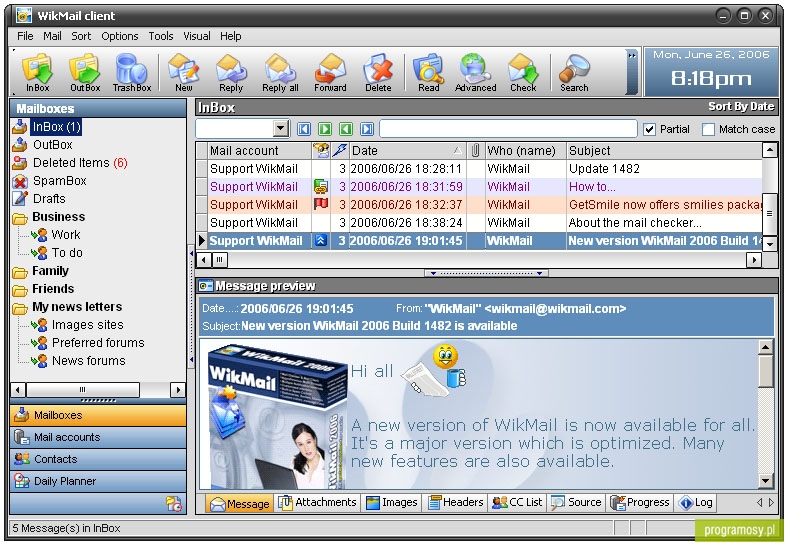Click the message list horizontal scrollbar thumb
Image resolution: width=790 pixels, height=548 pixels.
click(220, 260)
